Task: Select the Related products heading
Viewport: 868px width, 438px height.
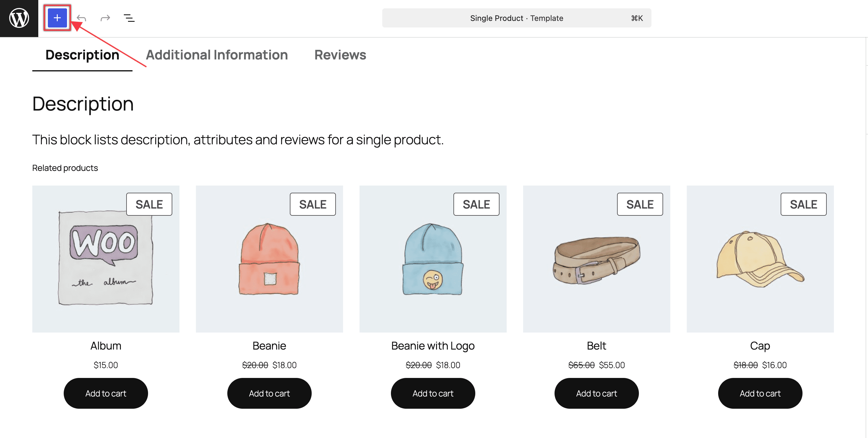Action: (x=65, y=168)
